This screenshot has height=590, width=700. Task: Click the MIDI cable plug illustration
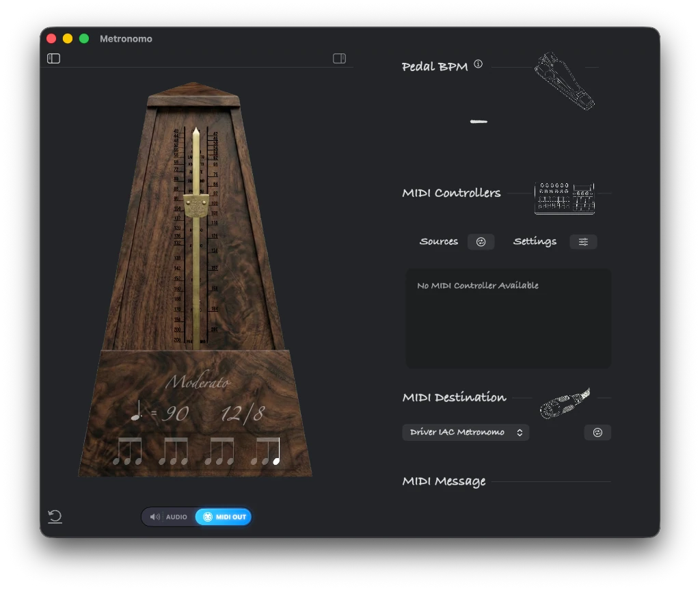click(565, 403)
